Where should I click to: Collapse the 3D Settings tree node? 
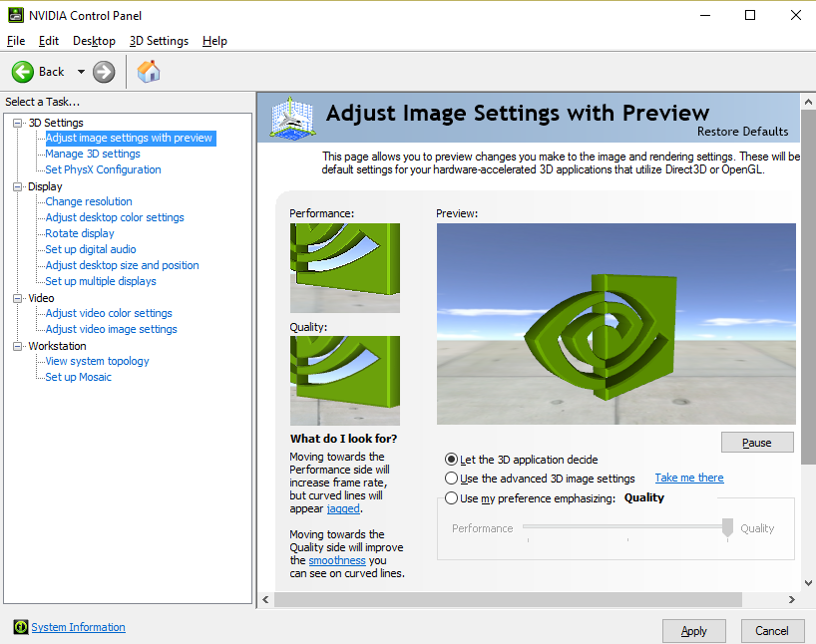(18, 123)
